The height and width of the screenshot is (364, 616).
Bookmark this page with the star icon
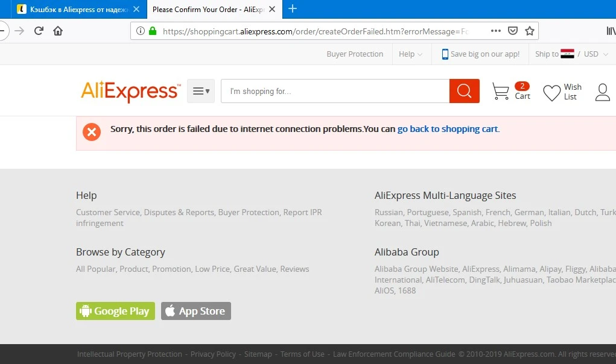[x=530, y=31]
